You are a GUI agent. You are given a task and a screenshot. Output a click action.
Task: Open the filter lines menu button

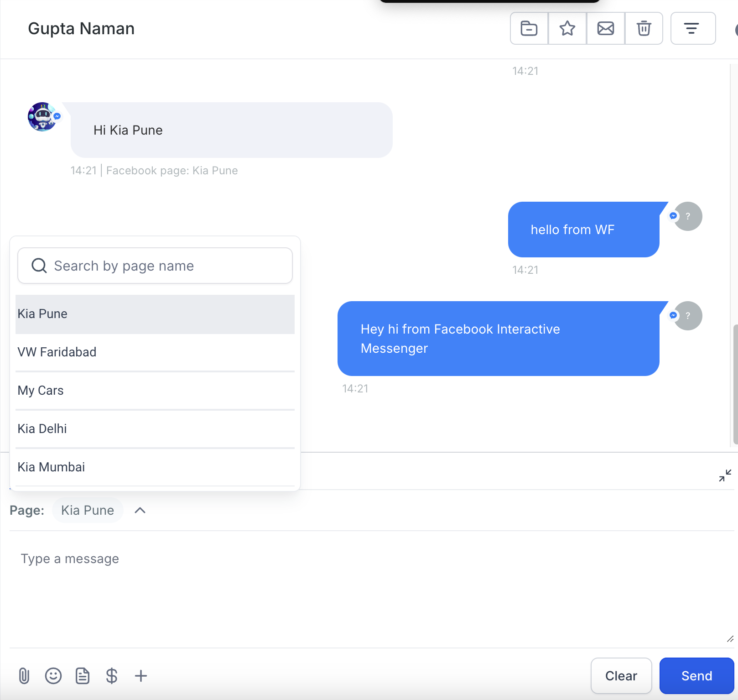coord(692,28)
